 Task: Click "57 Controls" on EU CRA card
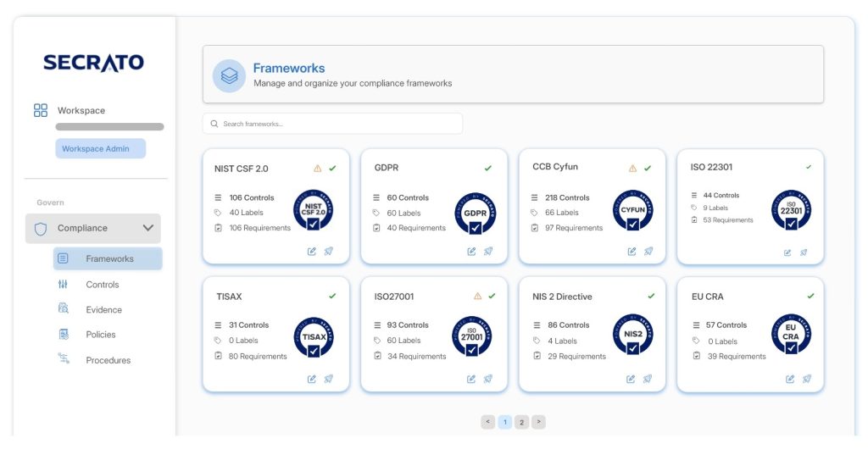tap(726, 325)
